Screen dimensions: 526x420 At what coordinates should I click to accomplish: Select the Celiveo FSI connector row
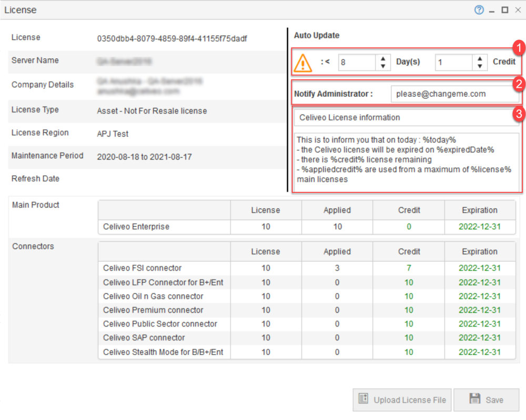point(307,268)
